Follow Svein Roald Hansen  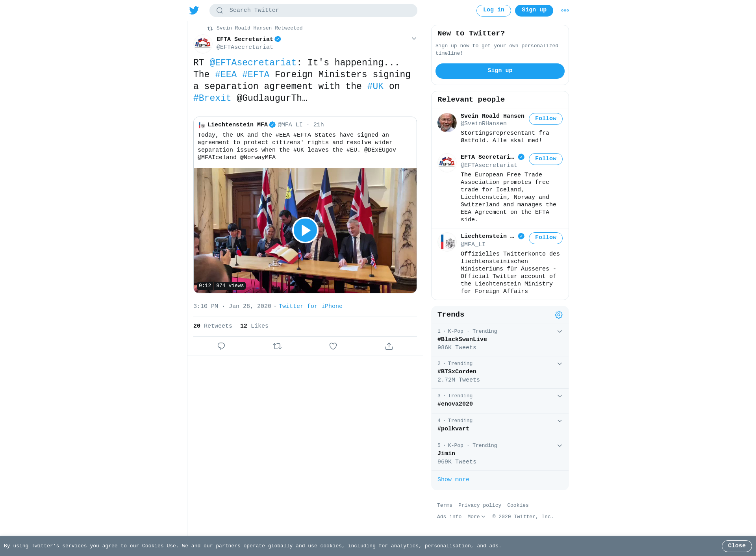click(x=546, y=119)
